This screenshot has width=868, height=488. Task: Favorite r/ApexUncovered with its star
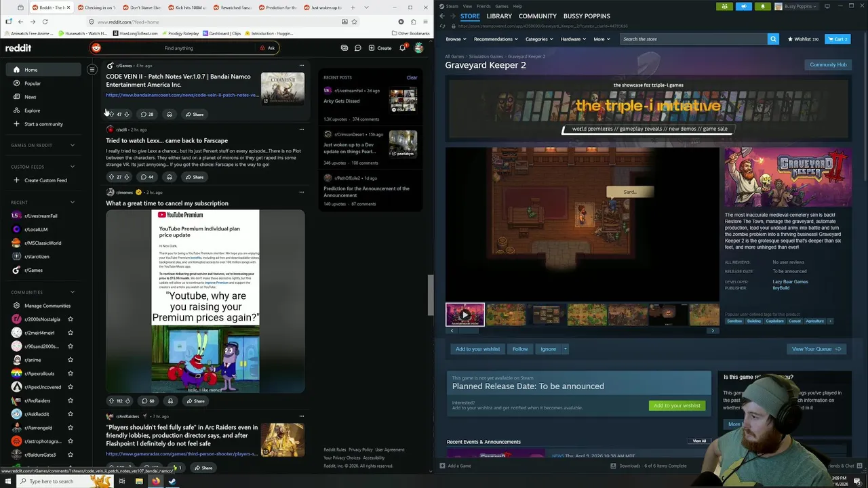pos(71,387)
